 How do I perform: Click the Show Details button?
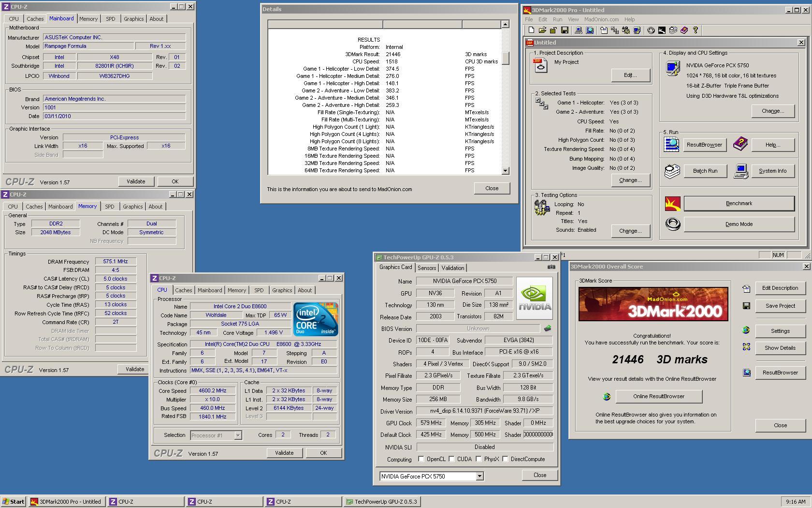click(780, 348)
